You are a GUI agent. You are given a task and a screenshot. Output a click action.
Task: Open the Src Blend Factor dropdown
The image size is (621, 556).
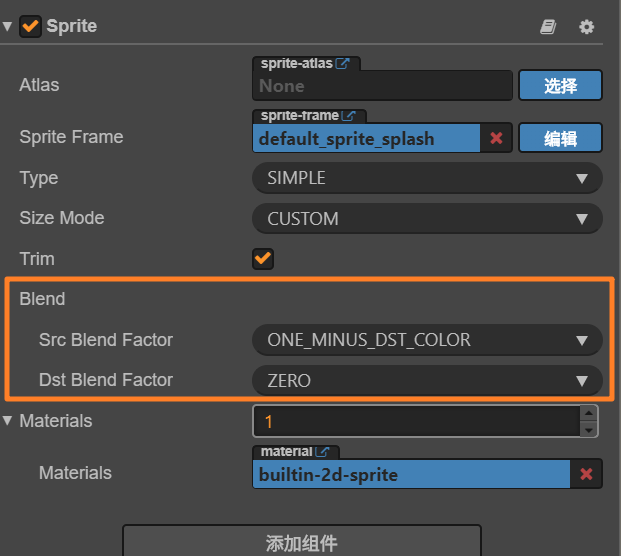coord(427,340)
